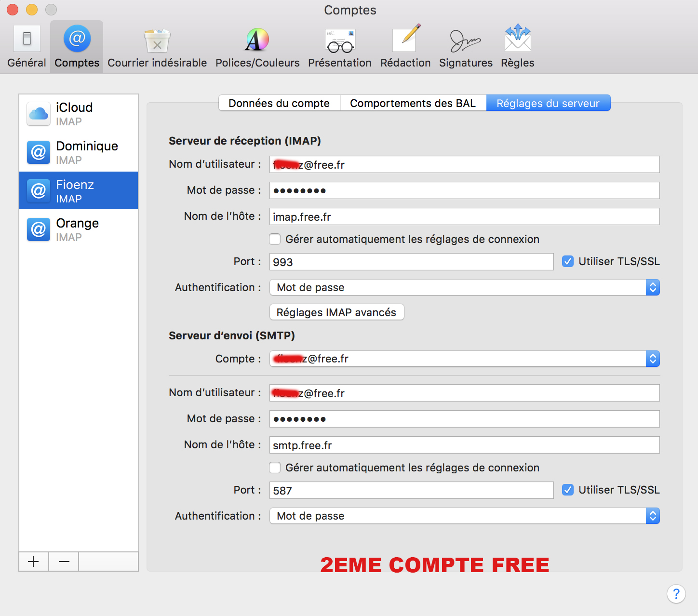Open the Présentation glasses icon pane
698x616 pixels.
coord(340,47)
